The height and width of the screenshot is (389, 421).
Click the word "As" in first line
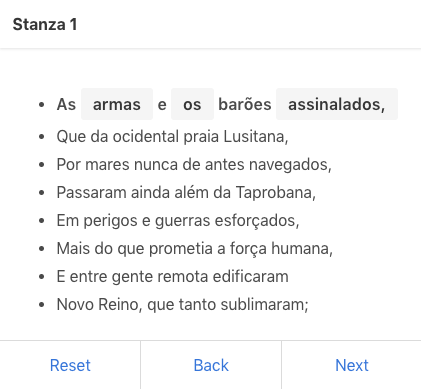(x=66, y=104)
